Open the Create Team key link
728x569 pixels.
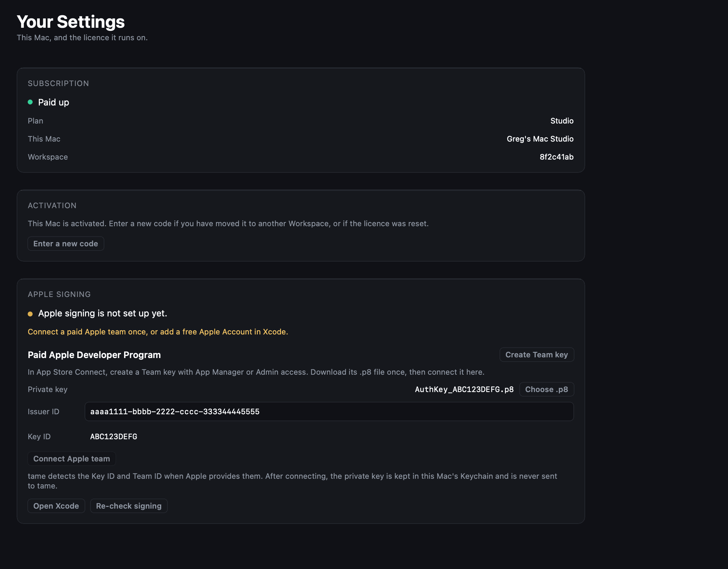[537, 355]
